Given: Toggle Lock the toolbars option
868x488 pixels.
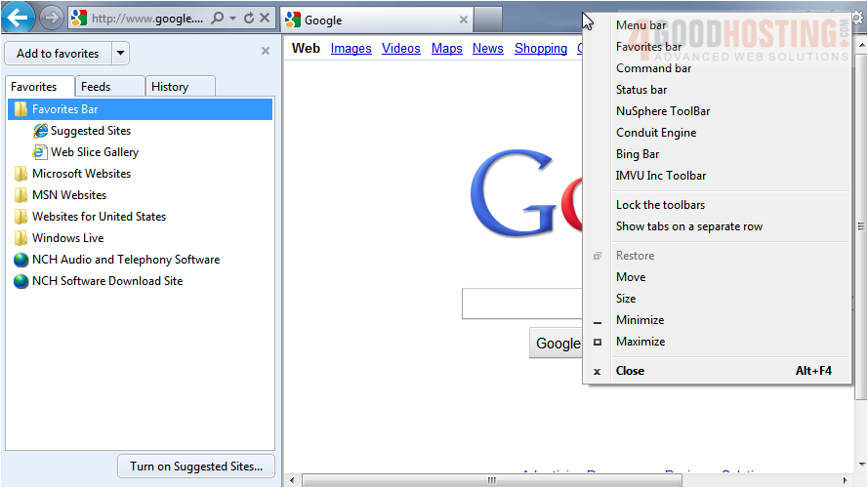Looking at the screenshot, I should pos(660,205).
